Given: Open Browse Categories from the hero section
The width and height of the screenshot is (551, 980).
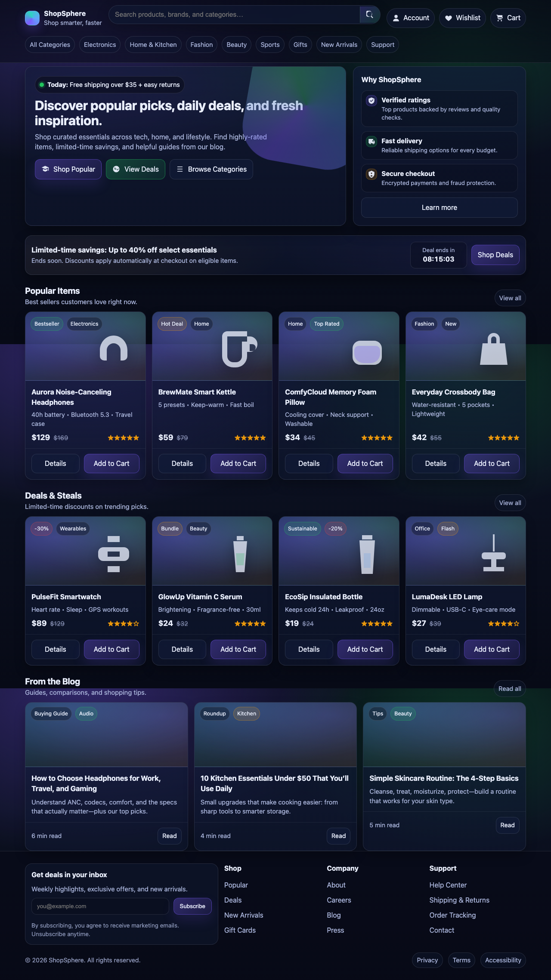Looking at the screenshot, I should [x=211, y=169].
